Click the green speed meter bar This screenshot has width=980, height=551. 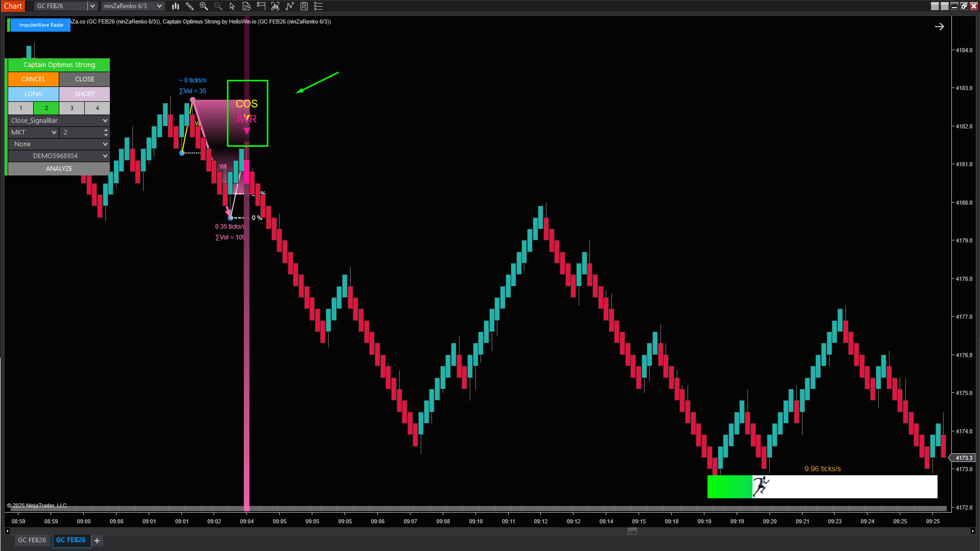point(729,487)
